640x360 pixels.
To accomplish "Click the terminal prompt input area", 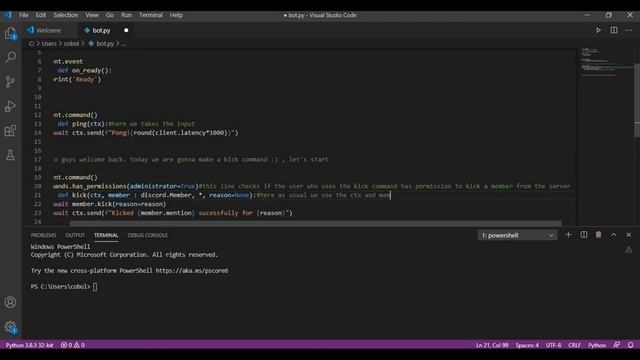I will pyautogui.click(x=95, y=287).
